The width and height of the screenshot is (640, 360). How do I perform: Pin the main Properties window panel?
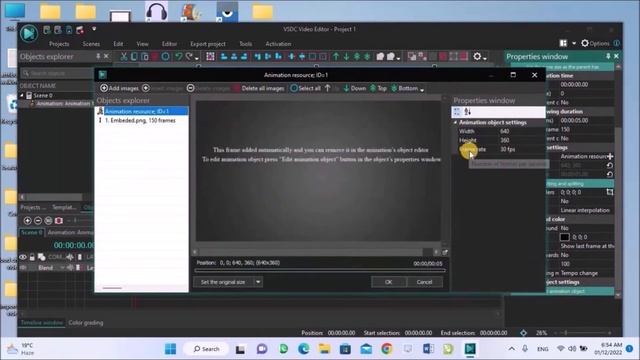coord(608,56)
